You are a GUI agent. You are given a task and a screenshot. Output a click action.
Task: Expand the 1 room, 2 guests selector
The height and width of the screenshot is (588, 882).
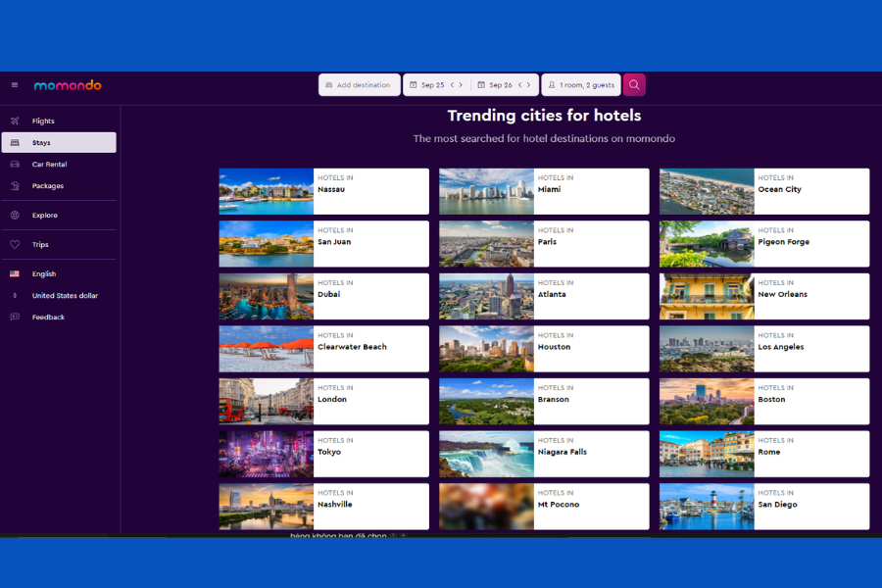581,85
